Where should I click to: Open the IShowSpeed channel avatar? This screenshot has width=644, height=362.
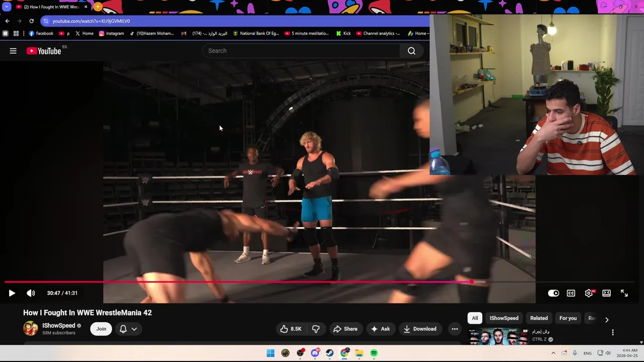point(31,328)
